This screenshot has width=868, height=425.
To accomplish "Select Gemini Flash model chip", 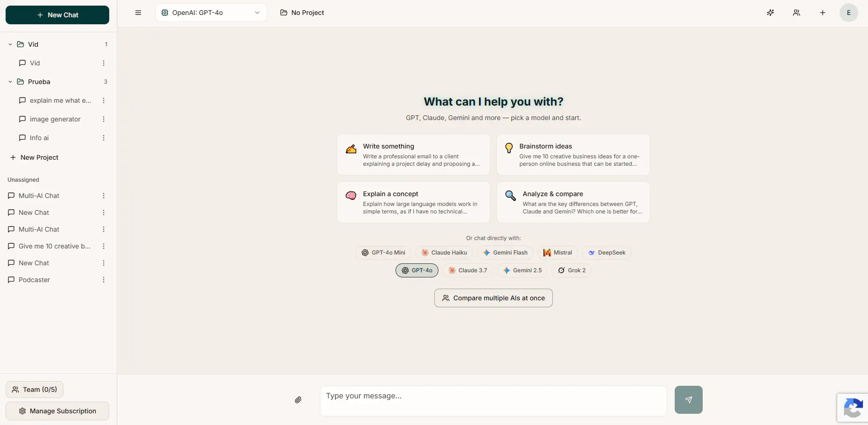I will point(505,253).
